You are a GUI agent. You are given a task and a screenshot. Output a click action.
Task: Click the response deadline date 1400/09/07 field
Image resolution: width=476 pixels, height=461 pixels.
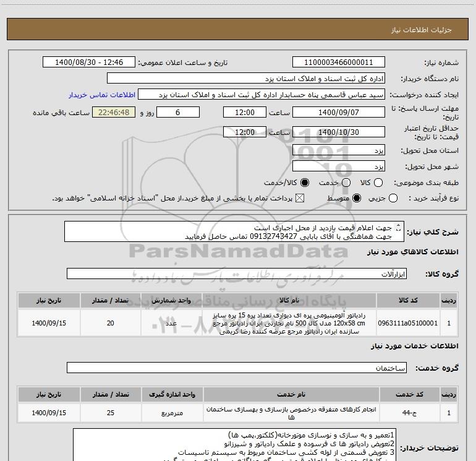tap(339, 112)
